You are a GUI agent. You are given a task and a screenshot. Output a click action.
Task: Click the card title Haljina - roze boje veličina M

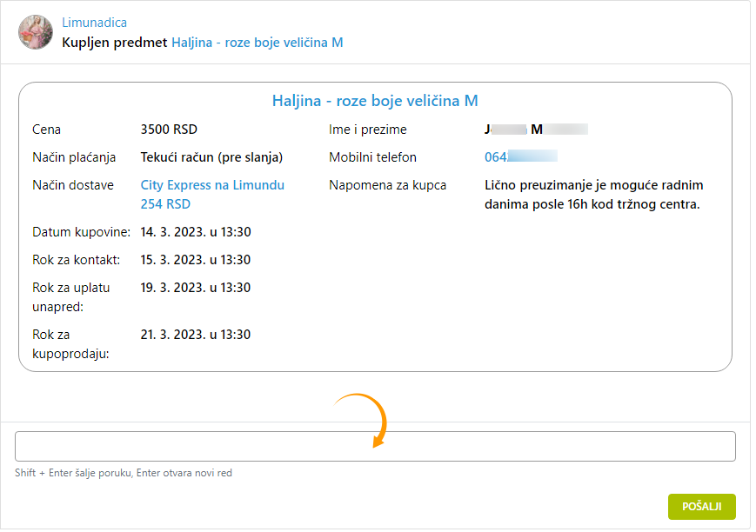click(375, 101)
